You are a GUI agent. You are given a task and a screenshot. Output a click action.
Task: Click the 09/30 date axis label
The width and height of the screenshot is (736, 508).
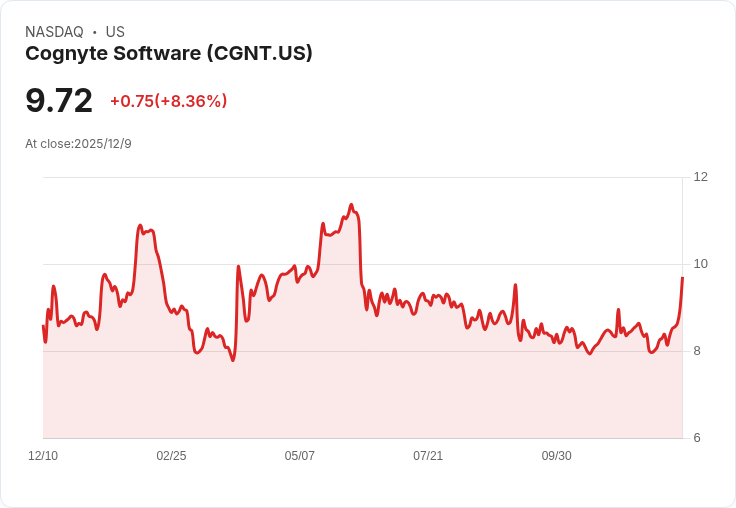(x=556, y=456)
